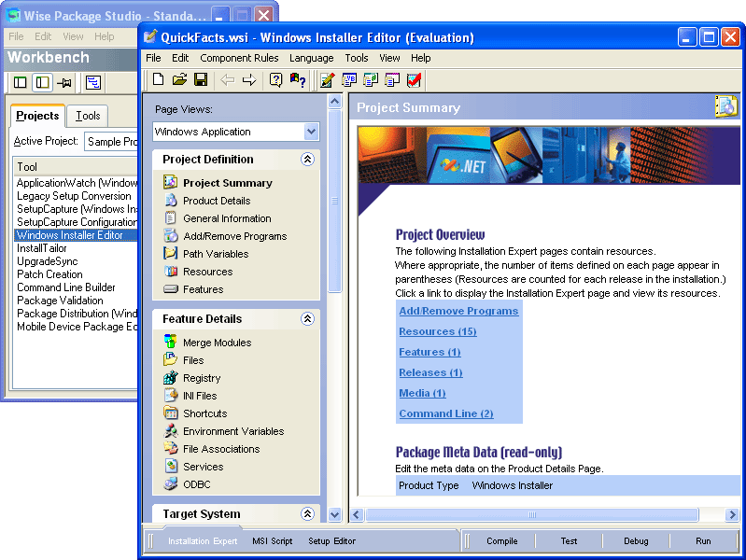Click the Debug button
Viewport: 746px width, 560px height.
636,541
